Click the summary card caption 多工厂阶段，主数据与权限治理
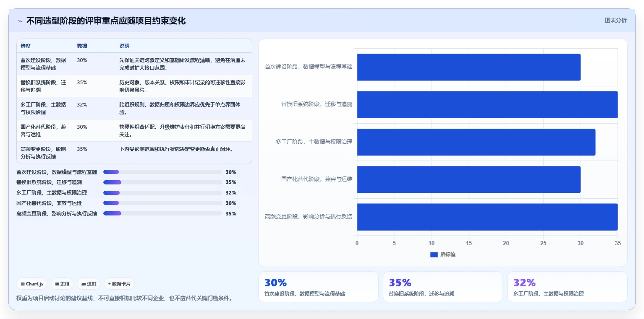Viewport: 644px width, 319px height. point(549,294)
